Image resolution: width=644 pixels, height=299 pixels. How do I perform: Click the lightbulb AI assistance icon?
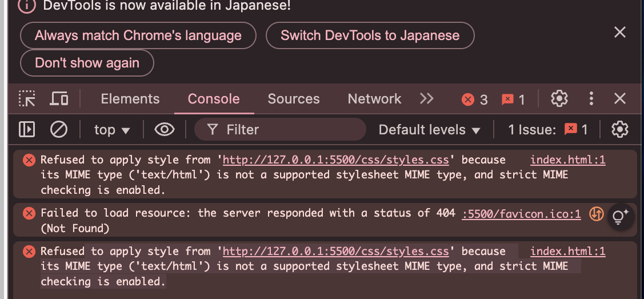coord(621,216)
